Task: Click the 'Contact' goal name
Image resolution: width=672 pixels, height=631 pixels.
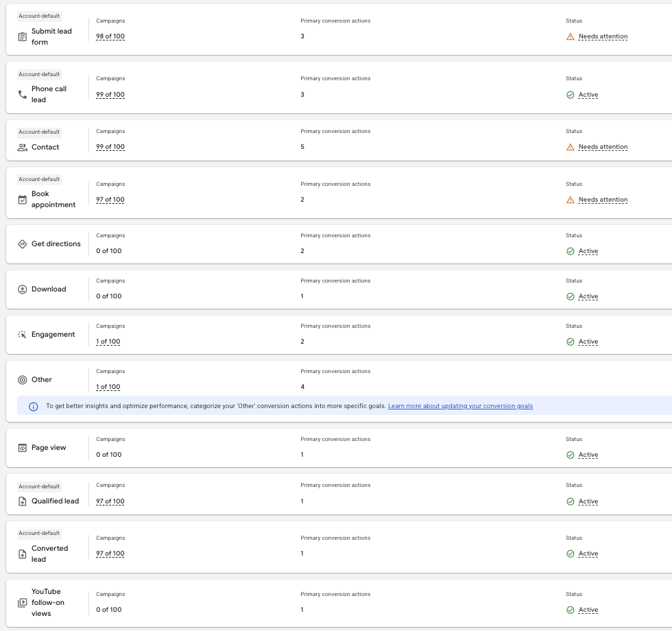Action: click(45, 147)
